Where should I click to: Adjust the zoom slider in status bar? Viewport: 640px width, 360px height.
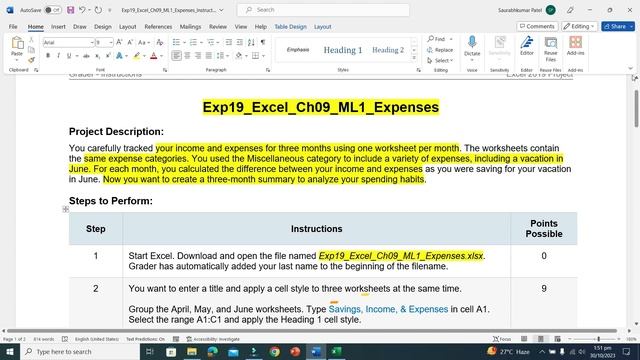[598, 339]
